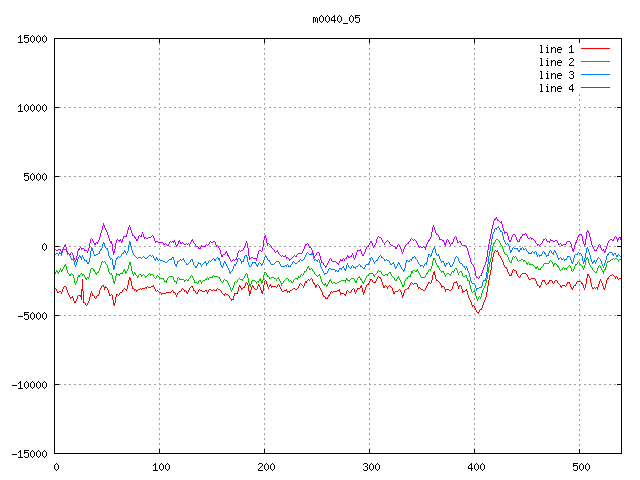Click the x-axis origin label 0
Screen dimensions: 640x480
point(56,467)
